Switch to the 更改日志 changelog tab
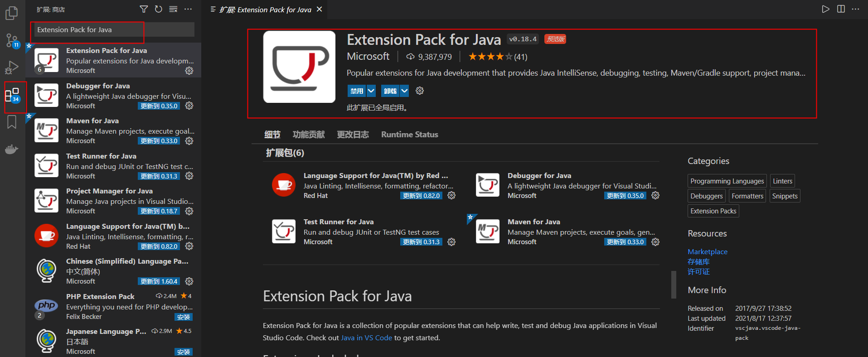The width and height of the screenshot is (868, 357). [x=353, y=135]
